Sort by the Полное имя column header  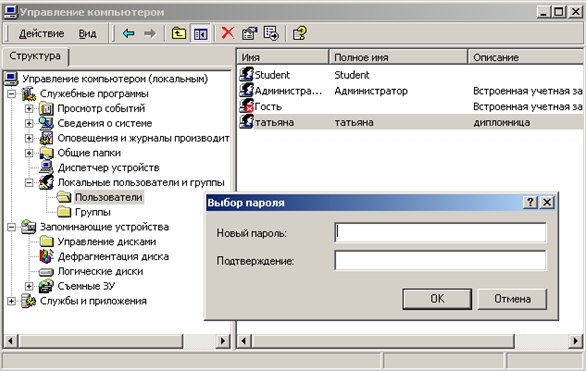pos(398,57)
